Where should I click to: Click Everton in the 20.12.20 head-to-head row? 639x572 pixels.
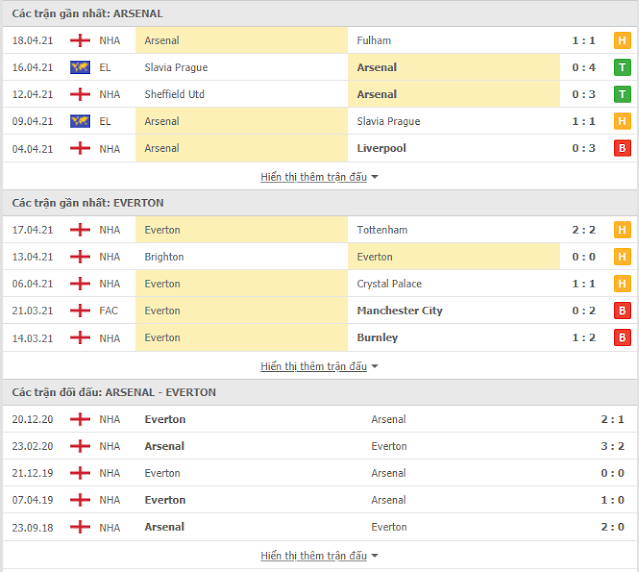pyautogui.click(x=165, y=419)
